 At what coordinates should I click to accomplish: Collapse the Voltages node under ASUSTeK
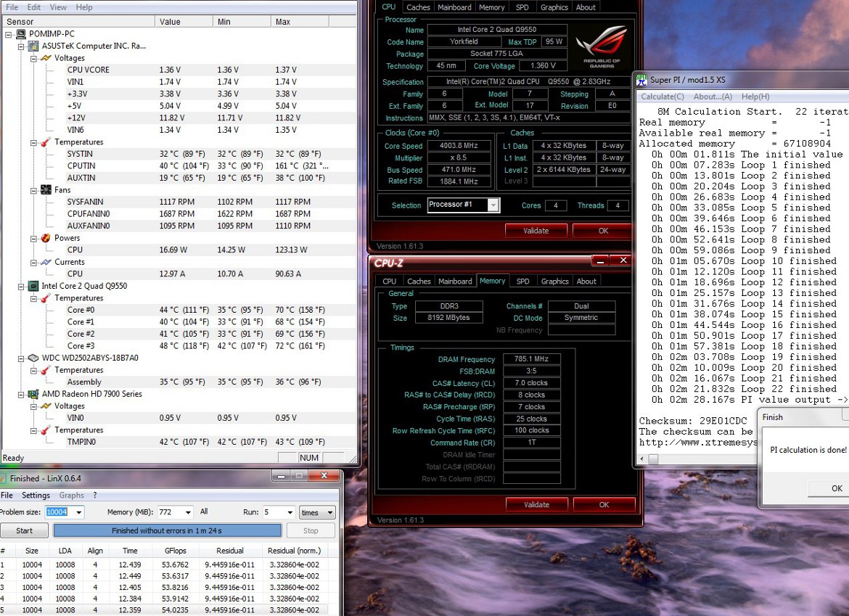point(33,58)
